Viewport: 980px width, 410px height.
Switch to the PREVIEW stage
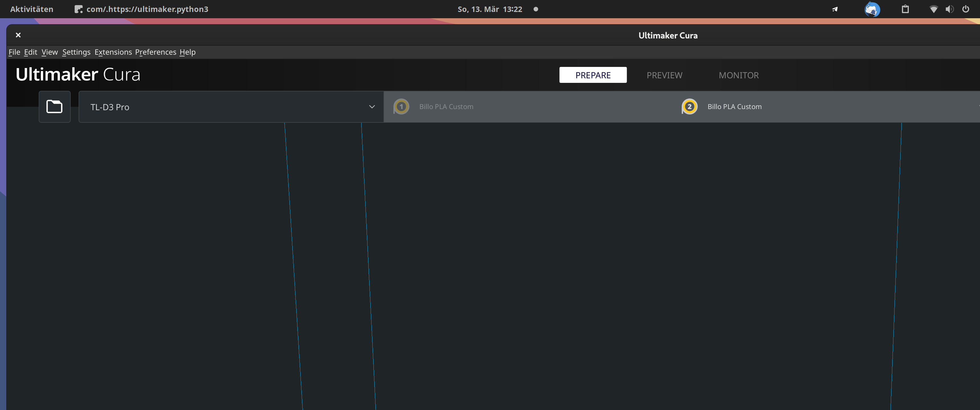tap(664, 75)
